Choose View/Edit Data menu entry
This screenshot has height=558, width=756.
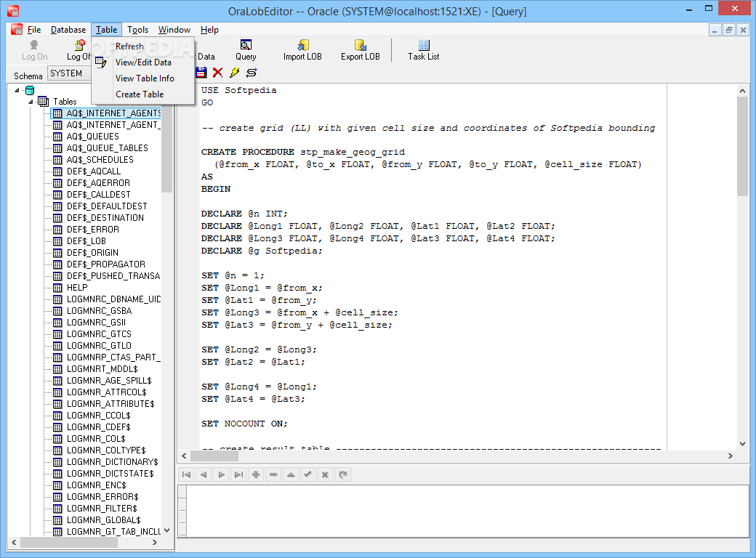pos(143,62)
